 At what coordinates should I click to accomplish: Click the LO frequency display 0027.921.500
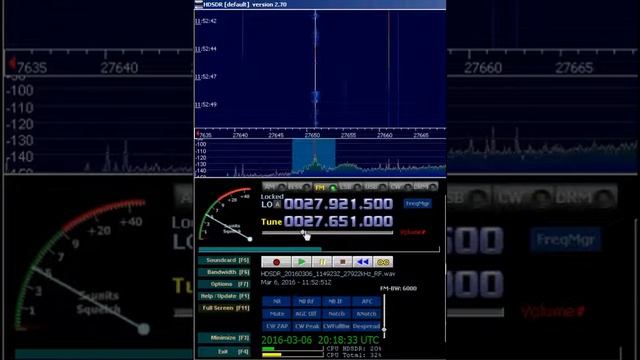tap(338, 204)
